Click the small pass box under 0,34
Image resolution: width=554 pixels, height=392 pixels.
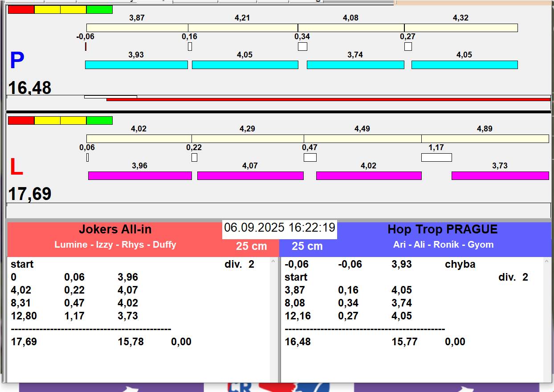pyautogui.click(x=302, y=46)
